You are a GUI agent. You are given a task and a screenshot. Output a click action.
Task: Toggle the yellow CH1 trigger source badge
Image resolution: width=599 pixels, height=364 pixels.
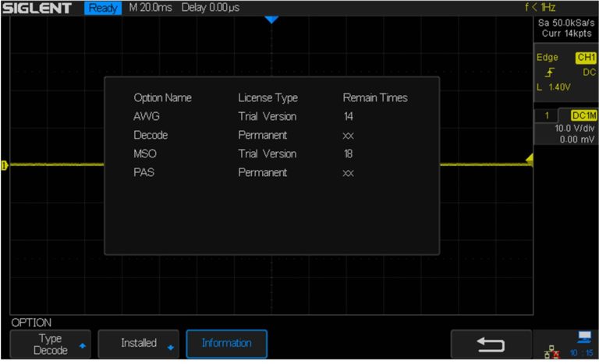point(584,58)
